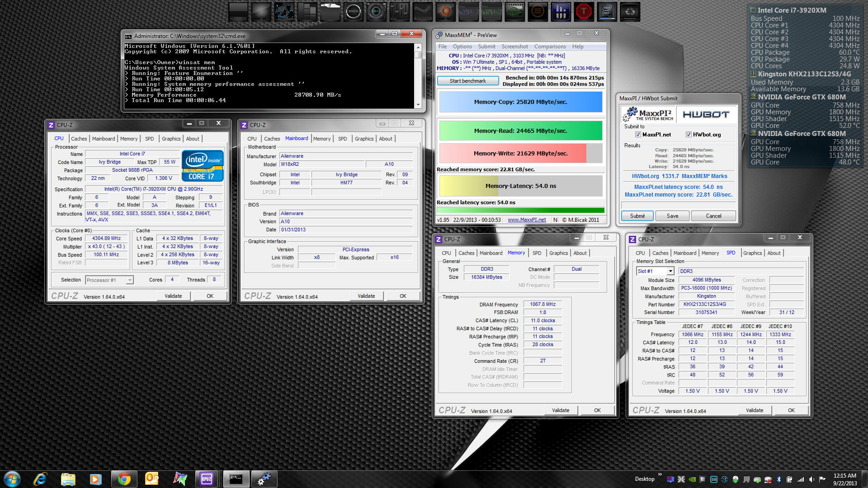
Task: Open the volume speaker tray icon
Action: 811,479
